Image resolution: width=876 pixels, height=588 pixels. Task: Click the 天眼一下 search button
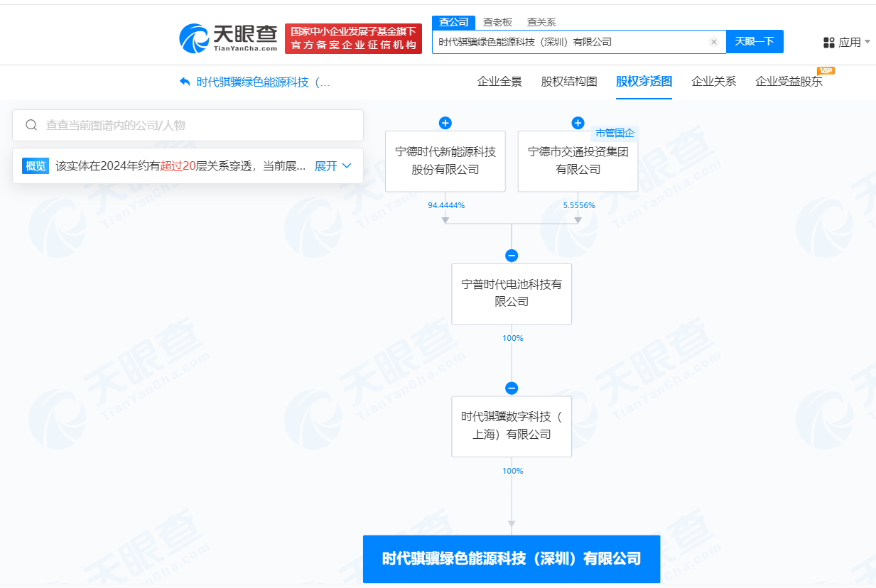tap(755, 41)
